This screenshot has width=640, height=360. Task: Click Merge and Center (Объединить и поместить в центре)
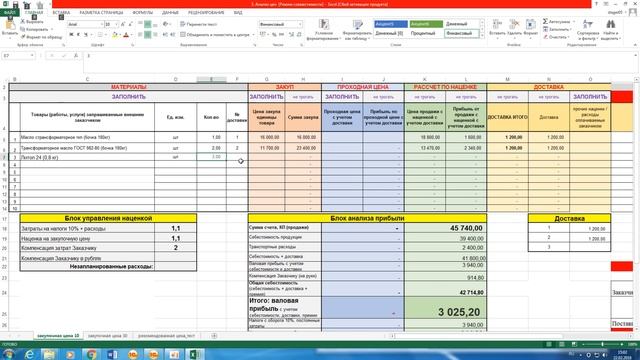(x=215, y=35)
